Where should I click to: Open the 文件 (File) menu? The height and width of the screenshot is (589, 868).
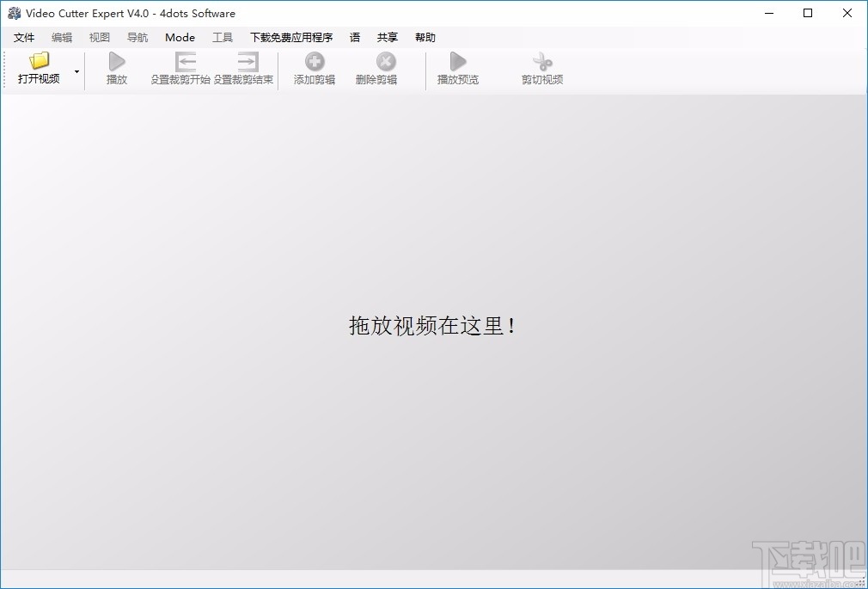click(x=24, y=37)
